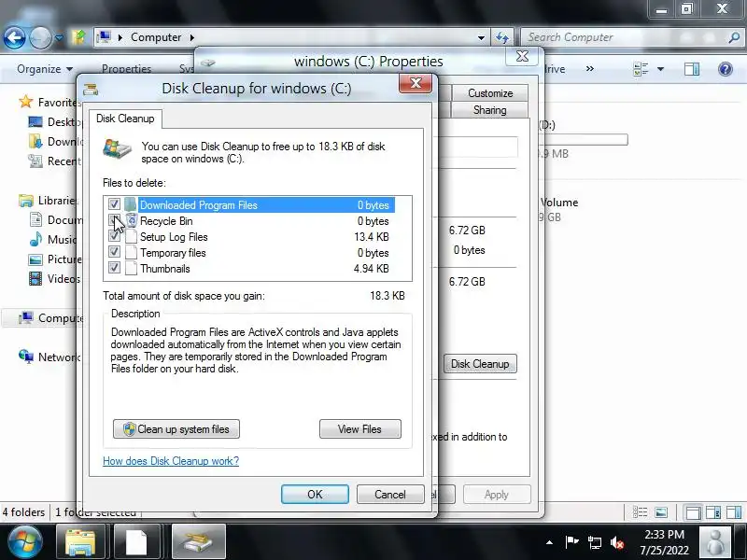Show more toolbar commands with double chevron

pyautogui.click(x=590, y=68)
